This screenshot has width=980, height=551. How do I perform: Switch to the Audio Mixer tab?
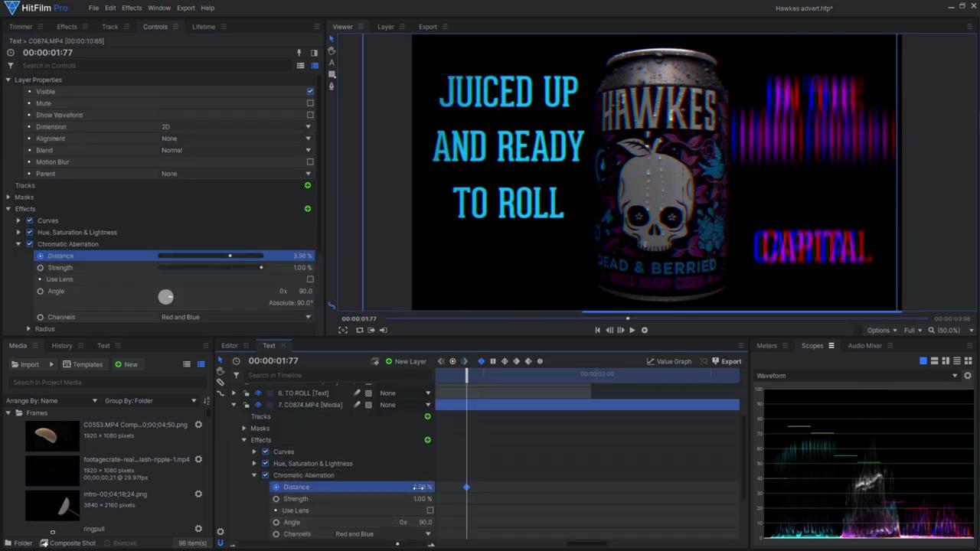[x=865, y=346]
